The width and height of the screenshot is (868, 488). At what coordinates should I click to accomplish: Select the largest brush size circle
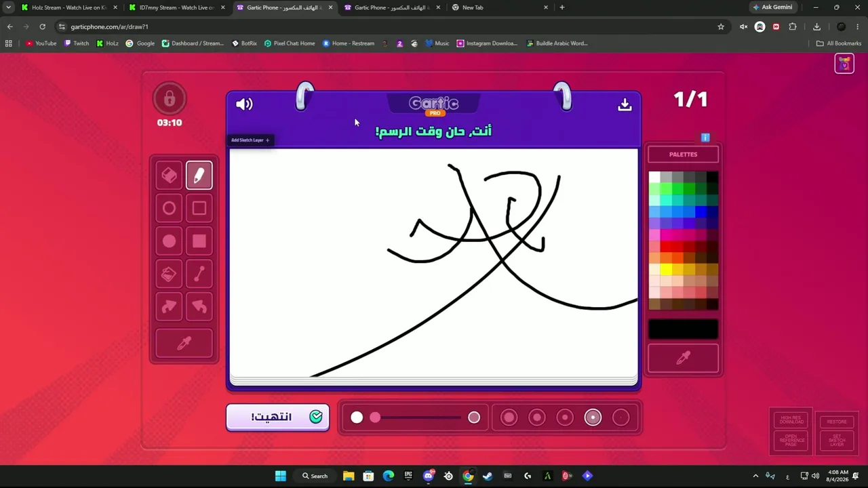click(509, 418)
